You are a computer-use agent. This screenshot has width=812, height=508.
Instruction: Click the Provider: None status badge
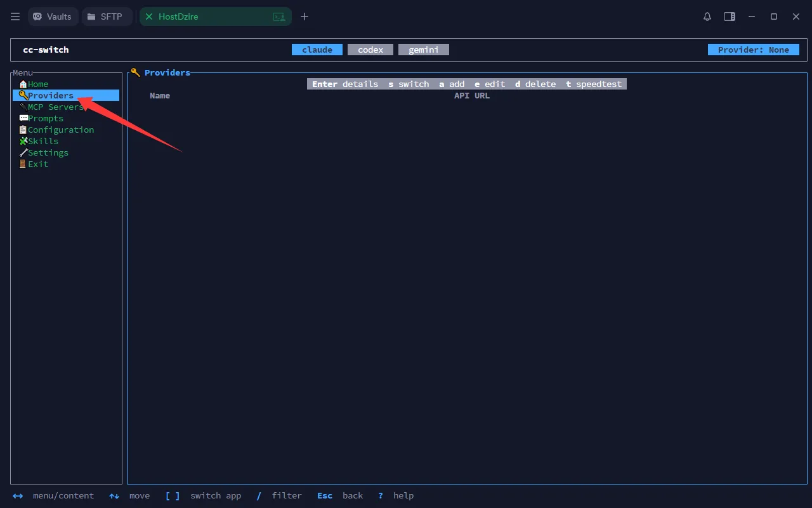click(753, 50)
